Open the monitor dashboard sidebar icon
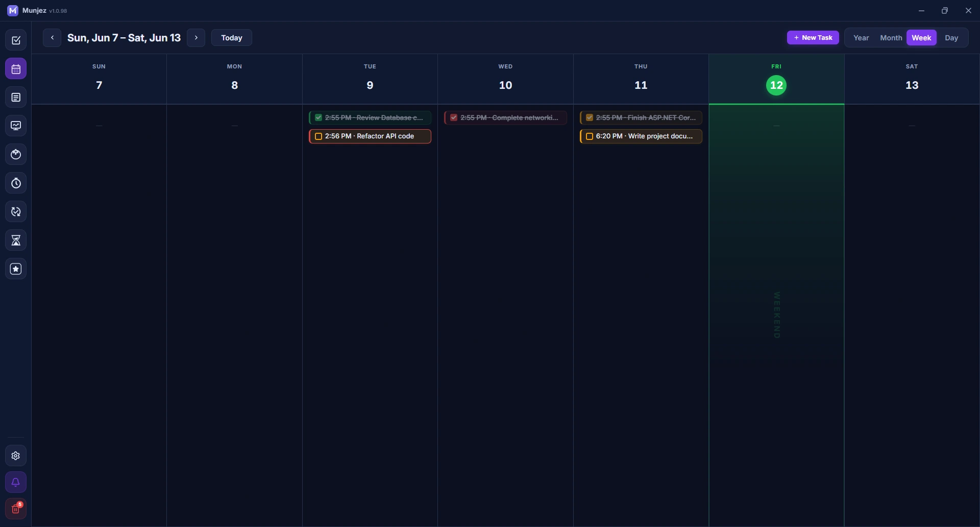Image resolution: width=980 pixels, height=527 pixels. [16, 126]
